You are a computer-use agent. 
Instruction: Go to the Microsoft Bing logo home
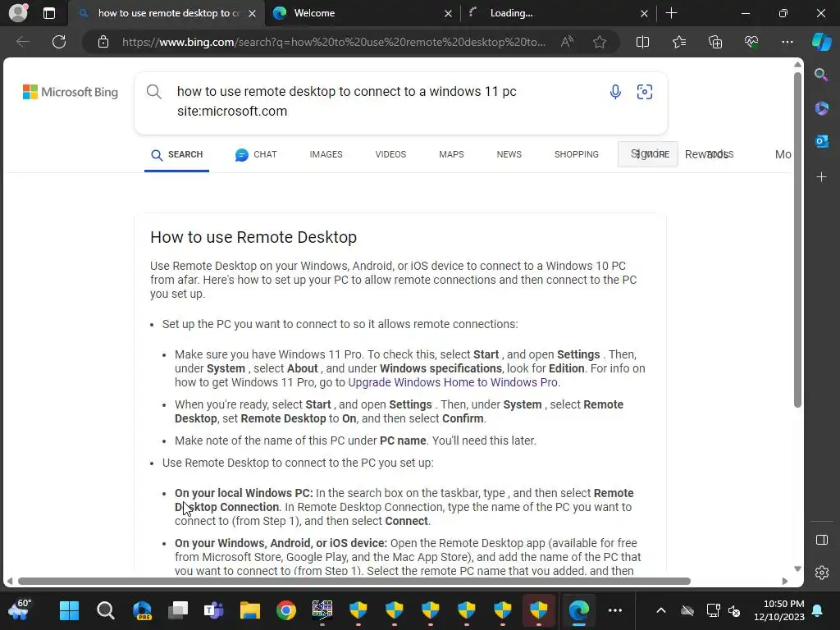click(71, 92)
